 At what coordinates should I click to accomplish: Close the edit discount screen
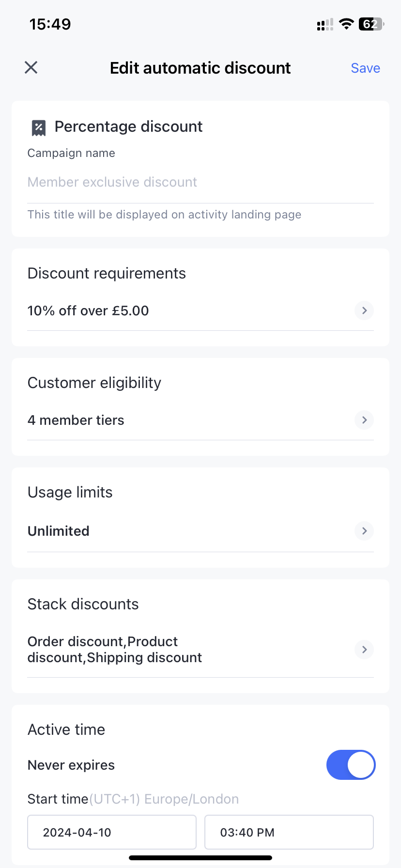coord(31,68)
